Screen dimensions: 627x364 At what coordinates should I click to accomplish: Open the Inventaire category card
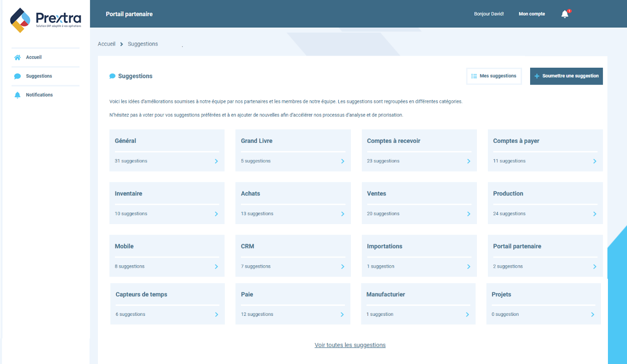167,203
